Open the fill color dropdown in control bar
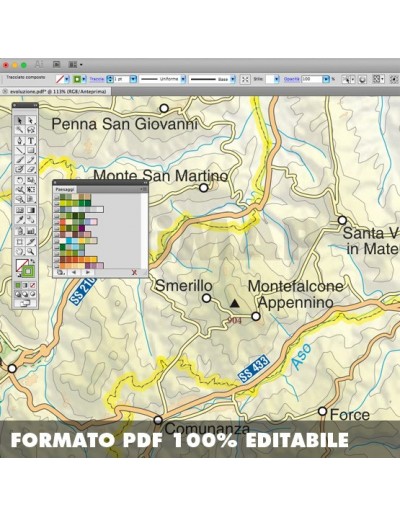 coord(67,79)
